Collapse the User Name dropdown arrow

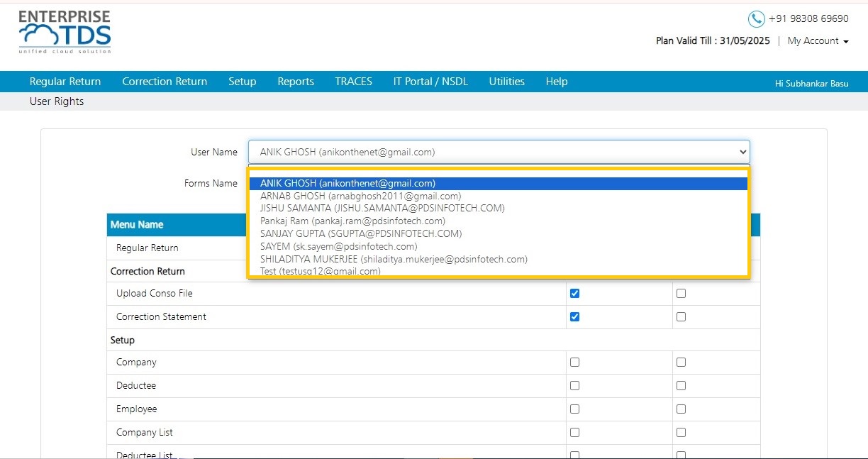click(x=742, y=152)
